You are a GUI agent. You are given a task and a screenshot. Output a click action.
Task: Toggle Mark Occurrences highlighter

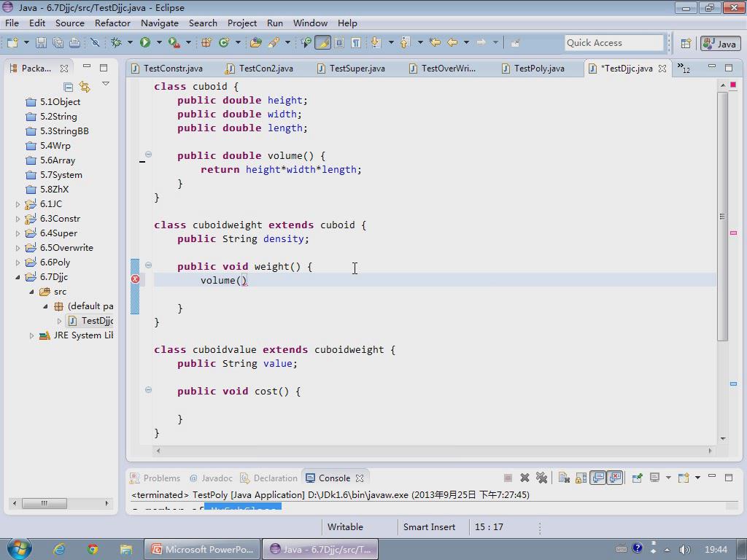[322, 43]
